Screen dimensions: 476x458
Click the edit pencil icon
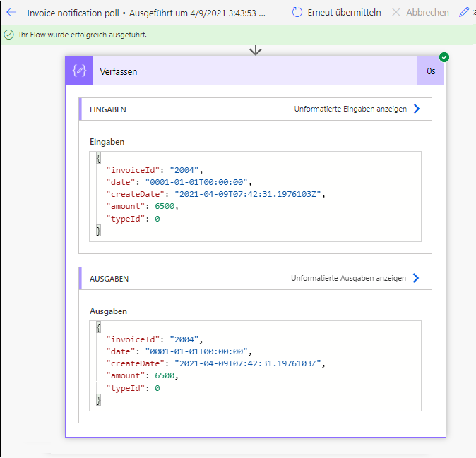464,13
